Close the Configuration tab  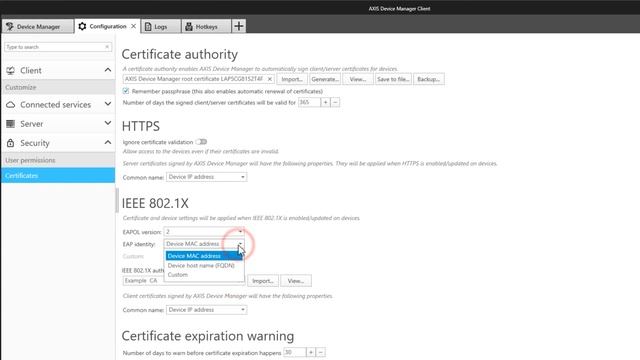133,26
